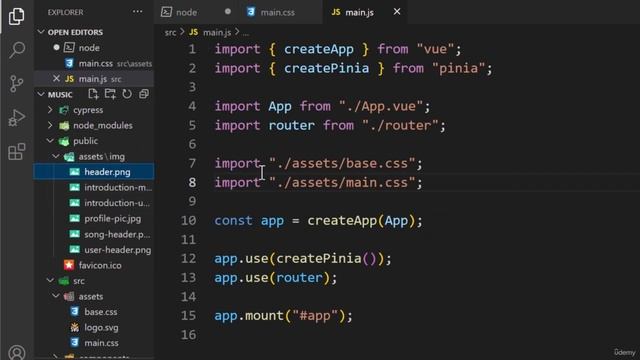640x360 pixels.
Task: Open logo.svg in src assets
Action: (x=94, y=327)
